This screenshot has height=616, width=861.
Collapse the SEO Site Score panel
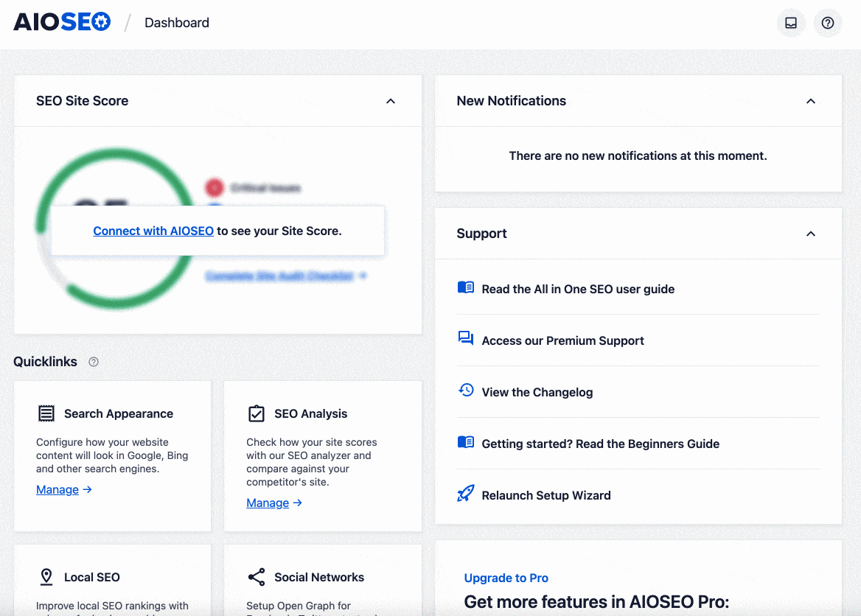[x=391, y=101]
